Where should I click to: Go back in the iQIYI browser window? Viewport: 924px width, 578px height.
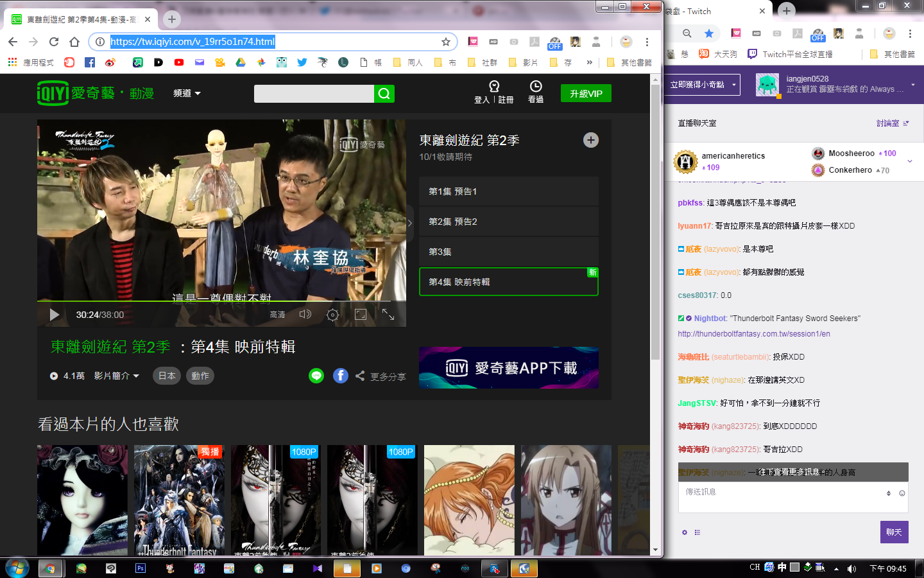[13, 42]
